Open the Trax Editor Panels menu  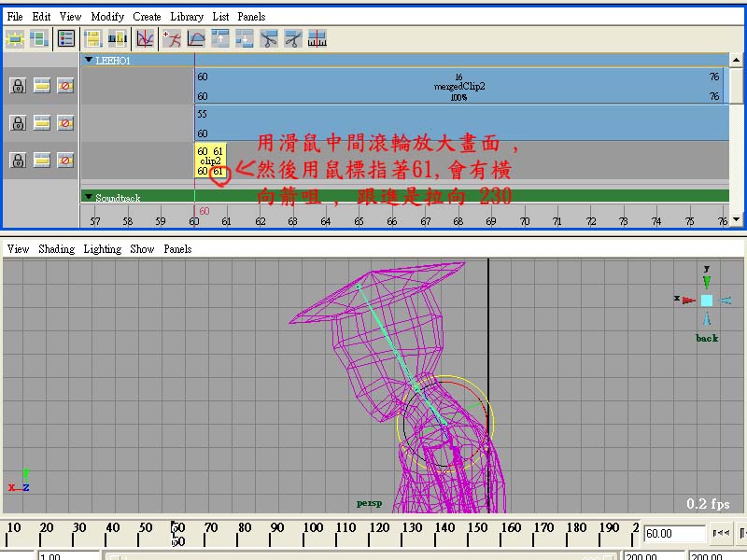tap(251, 17)
